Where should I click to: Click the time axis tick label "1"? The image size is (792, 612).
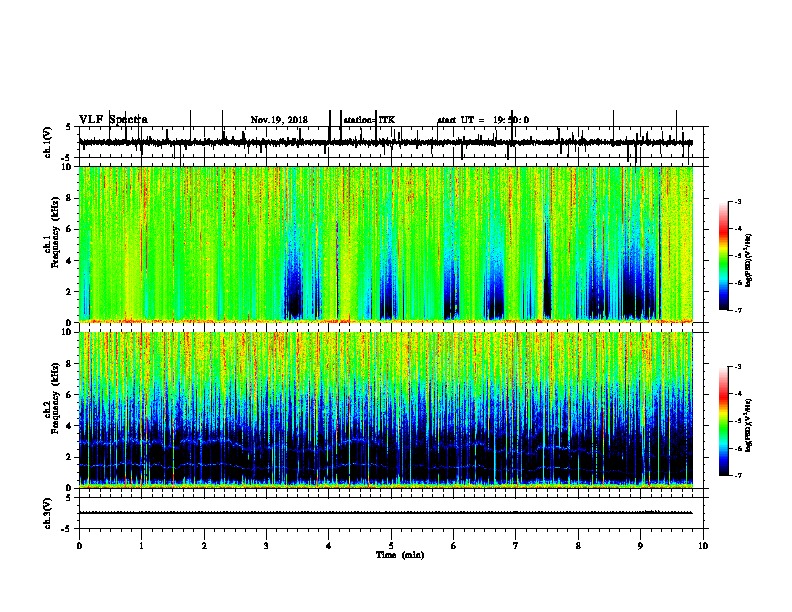[141, 545]
